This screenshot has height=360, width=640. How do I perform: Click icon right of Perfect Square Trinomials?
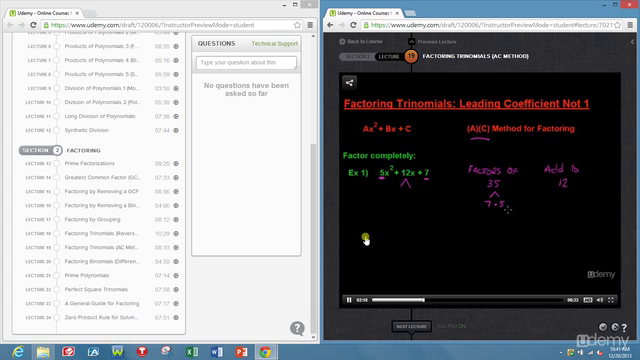click(x=176, y=290)
